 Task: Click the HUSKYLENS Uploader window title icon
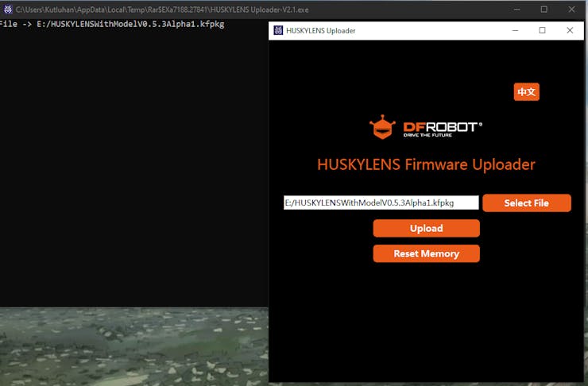pyautogui.click(x=278, y=30)
